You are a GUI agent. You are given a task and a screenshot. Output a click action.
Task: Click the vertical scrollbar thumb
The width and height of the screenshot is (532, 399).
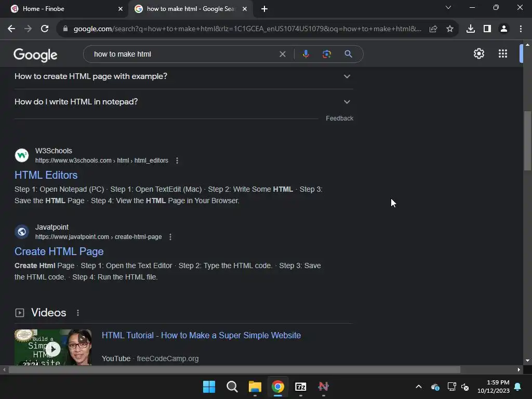pyautogui.click(x=527, y=140)
